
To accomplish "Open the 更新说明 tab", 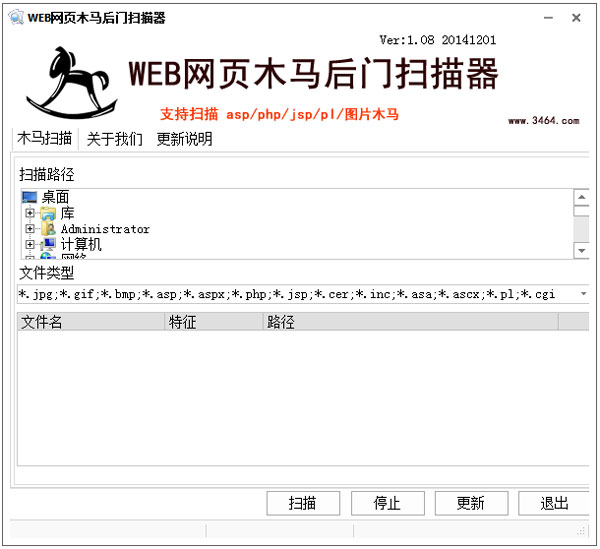I will tap(184, 139).
